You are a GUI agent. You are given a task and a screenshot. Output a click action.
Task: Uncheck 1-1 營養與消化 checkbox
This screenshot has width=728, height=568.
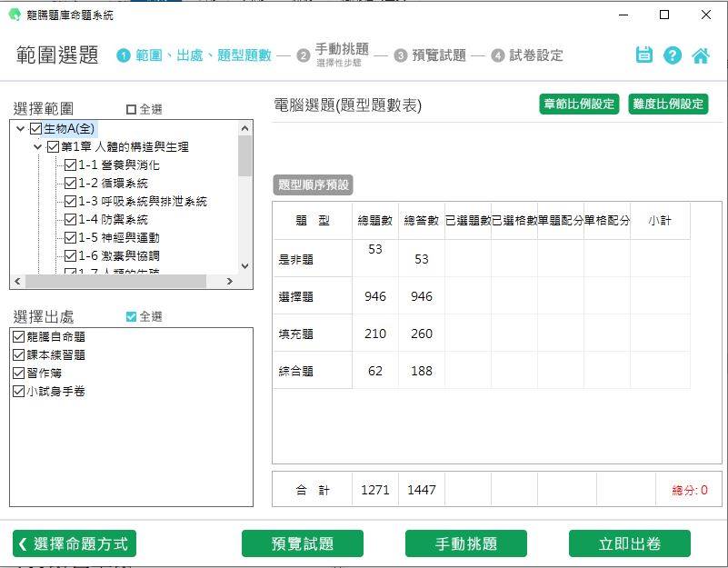(x=70, y=164)
